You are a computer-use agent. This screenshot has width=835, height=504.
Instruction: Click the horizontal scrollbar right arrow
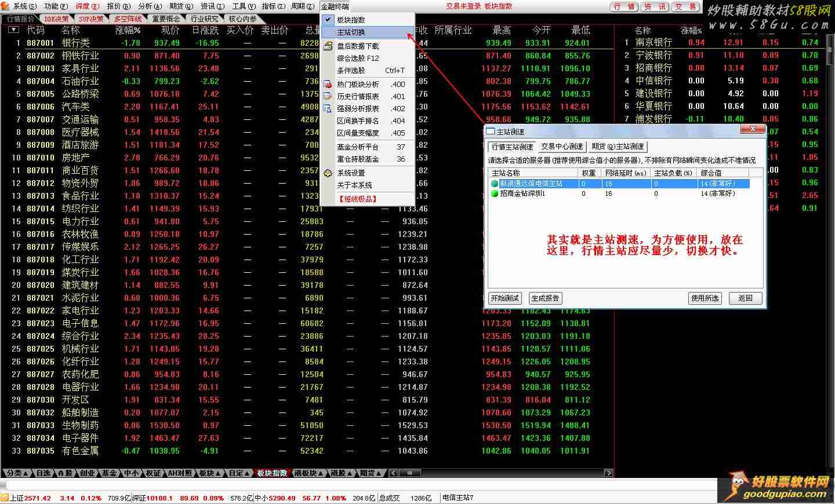608,473
